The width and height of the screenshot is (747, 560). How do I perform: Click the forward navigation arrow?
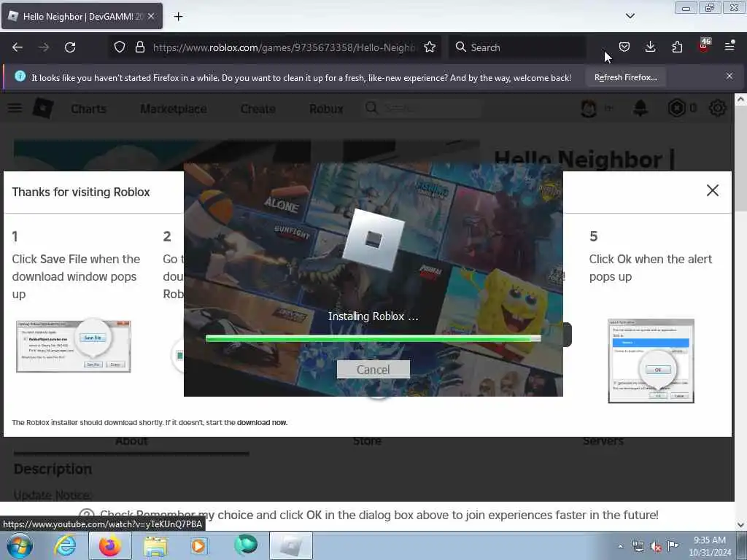pyautogui.click(x=44, y=47)
